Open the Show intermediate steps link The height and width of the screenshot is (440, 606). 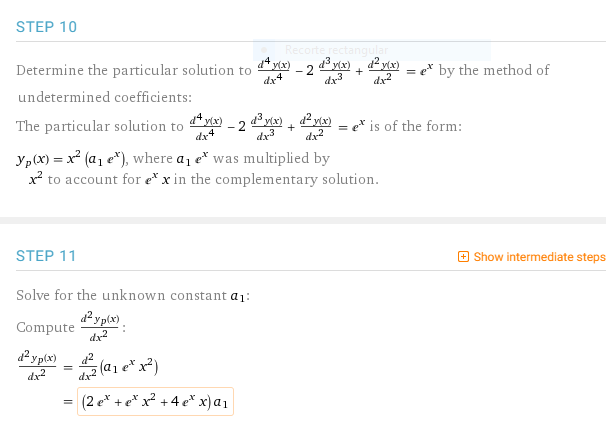[539, 257]
